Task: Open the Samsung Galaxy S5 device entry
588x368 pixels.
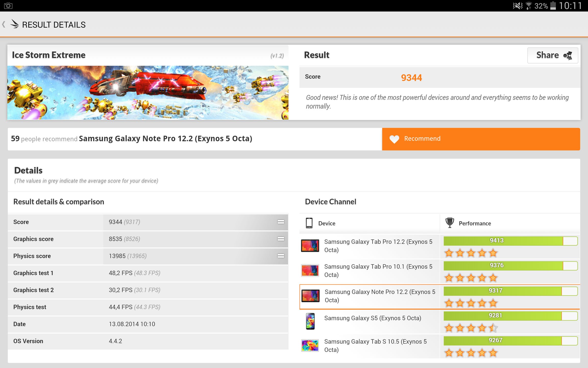Action: (x=373, y=318)
